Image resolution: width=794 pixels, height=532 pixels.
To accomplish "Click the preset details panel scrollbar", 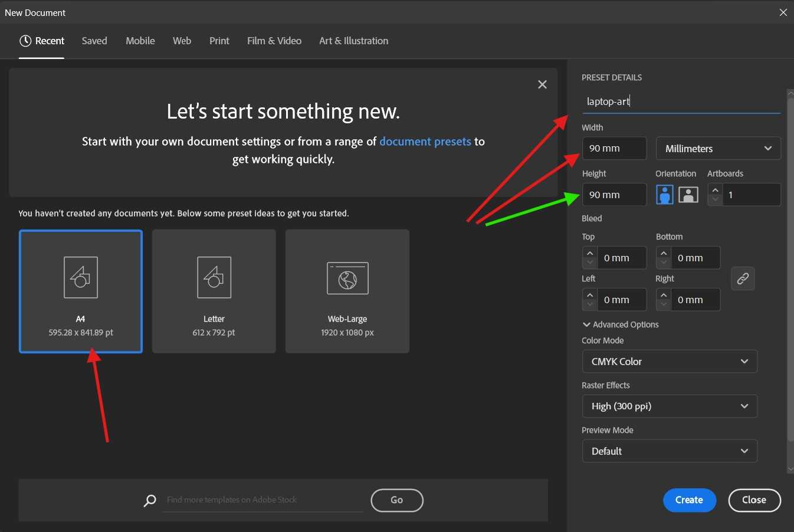I will point(790,268).
